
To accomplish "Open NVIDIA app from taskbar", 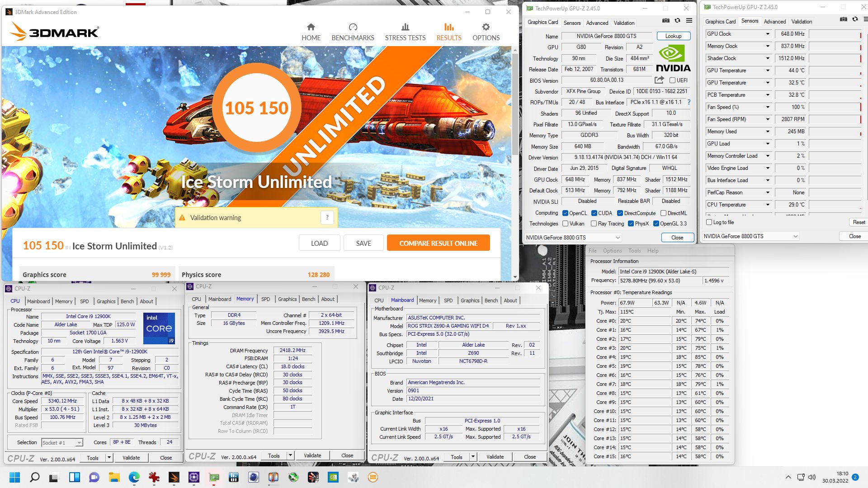I will [333, 477].
